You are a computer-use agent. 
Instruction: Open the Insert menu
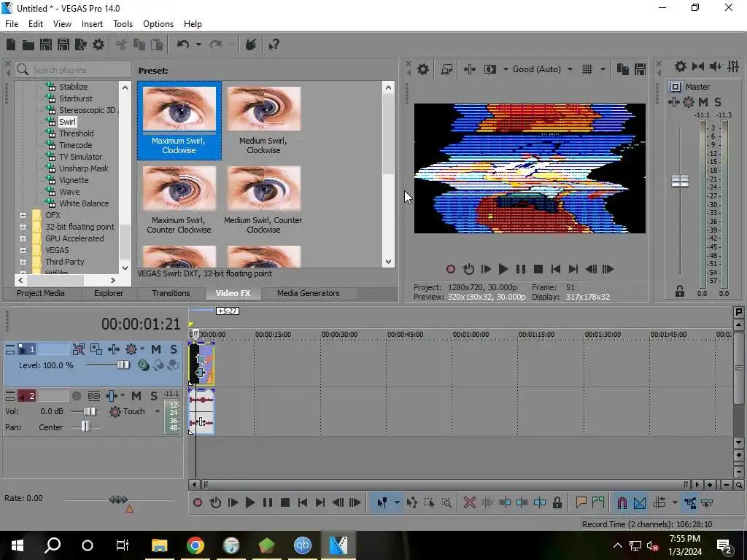(x=92, y=24)
